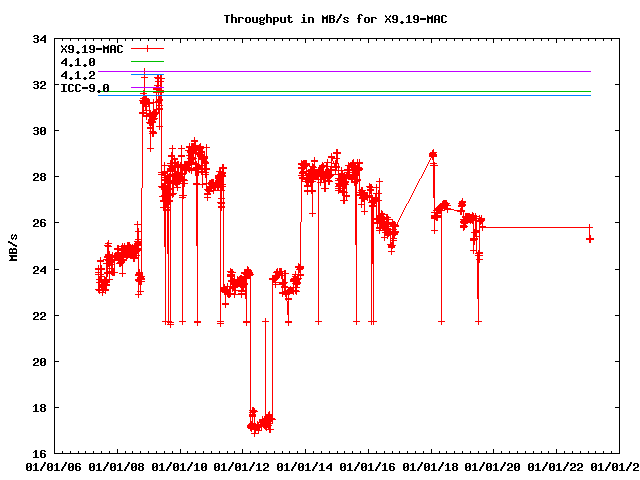Select the X9.19-MAC legend label
This screenshot has width=640, height=480.
tap(92, 49)
